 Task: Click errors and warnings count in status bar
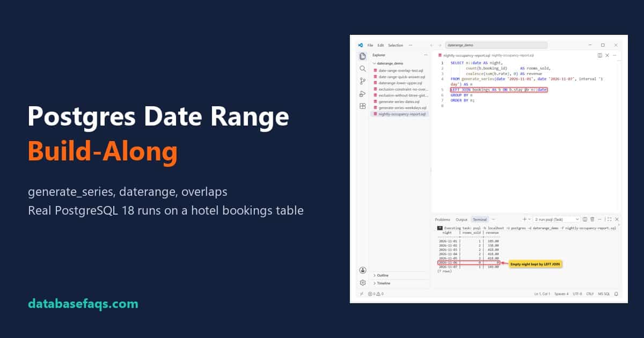(375, 293)
